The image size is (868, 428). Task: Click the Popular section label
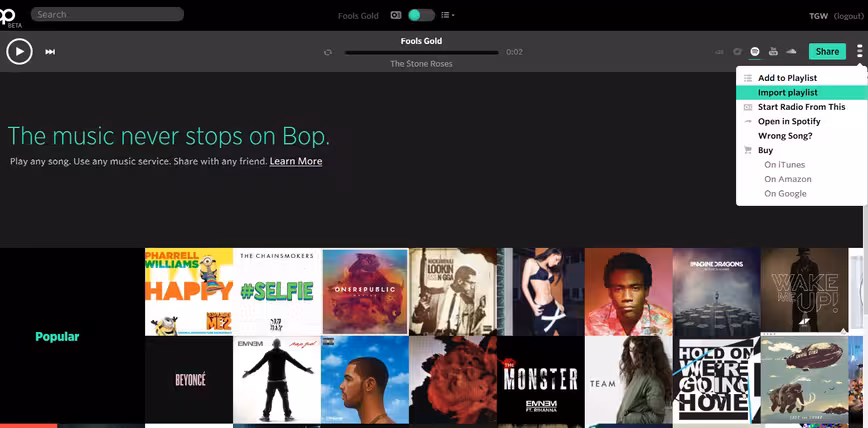(57, 337)
